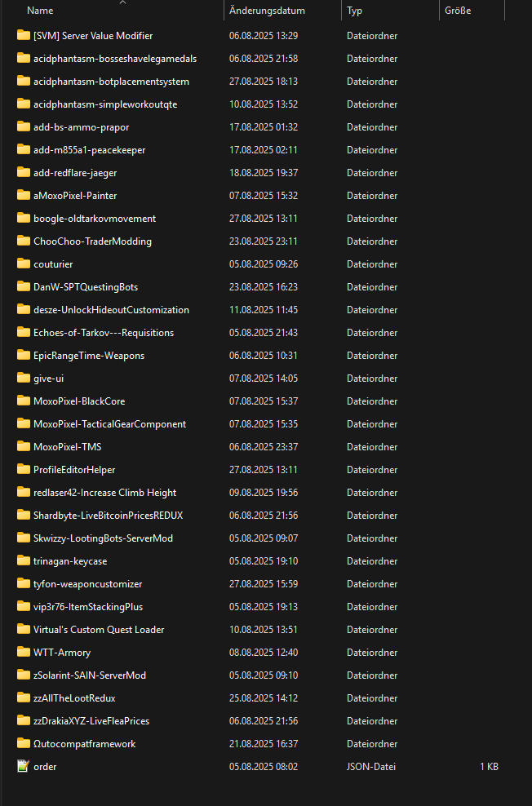Screen dimensions: 532x806
Task: Click the MoxoPixel-BlackCore folder icon
Action: (23, 401)
